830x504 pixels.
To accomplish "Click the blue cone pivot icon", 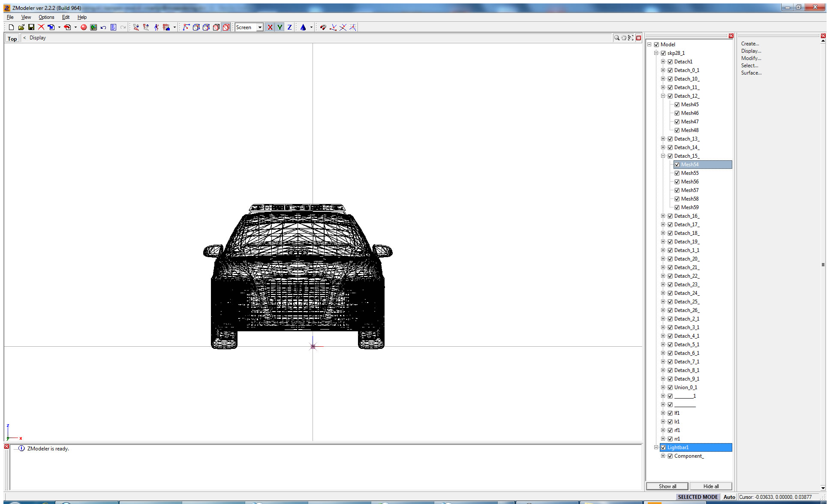I will tap(303, 27).
